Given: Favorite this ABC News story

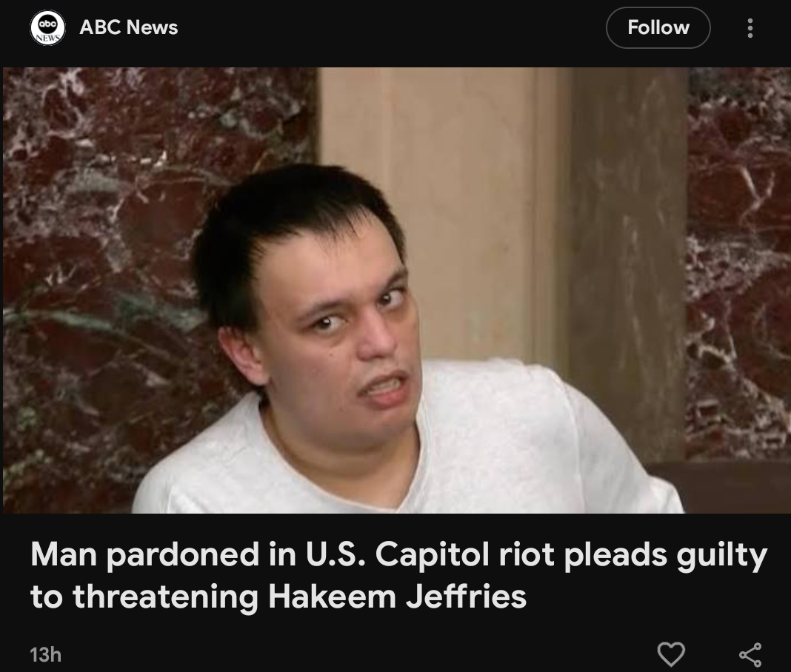Looking at the screenshot, I should click(x=671, y=653).
